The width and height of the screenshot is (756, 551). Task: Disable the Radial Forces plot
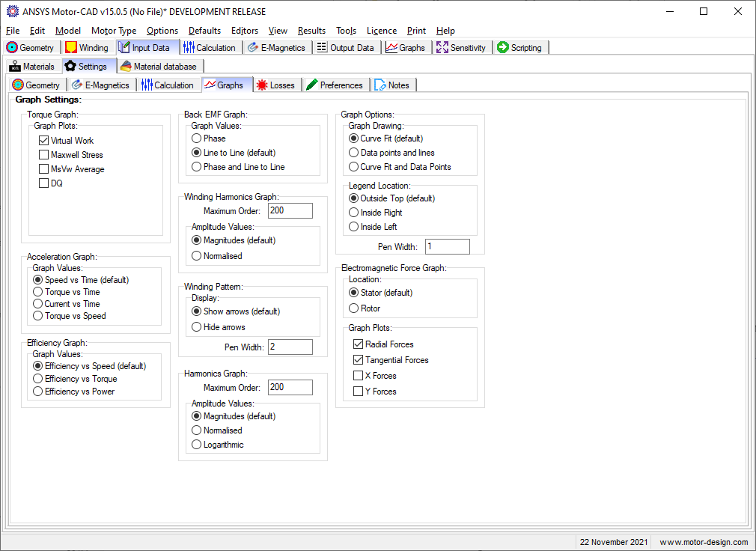[359, 344]
